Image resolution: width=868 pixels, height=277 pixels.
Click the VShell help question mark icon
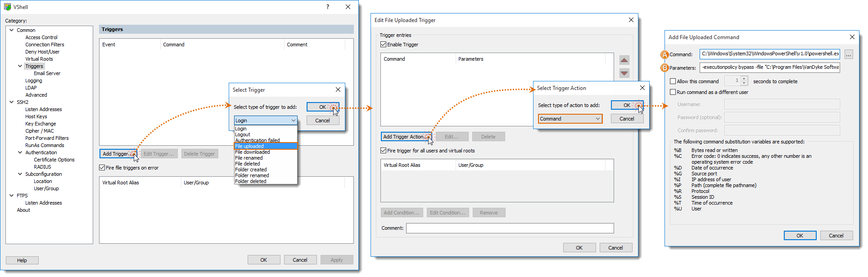coord(327,7)
